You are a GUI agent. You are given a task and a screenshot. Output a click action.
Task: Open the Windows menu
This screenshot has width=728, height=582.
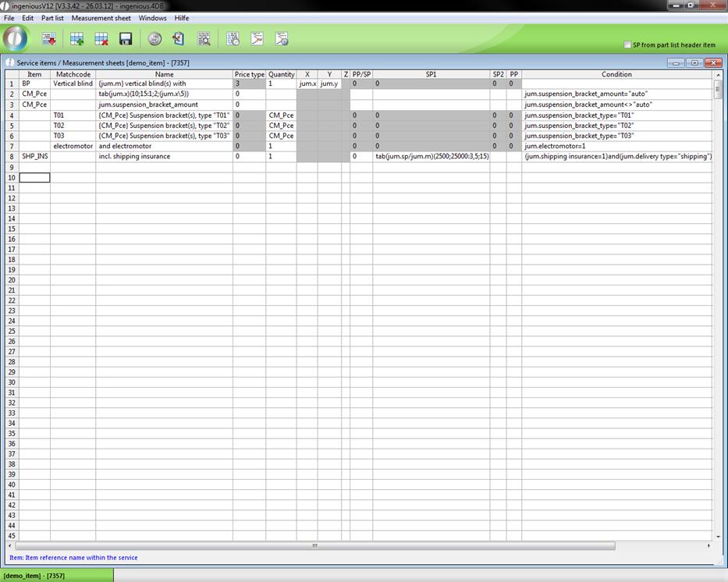point(152,18)
